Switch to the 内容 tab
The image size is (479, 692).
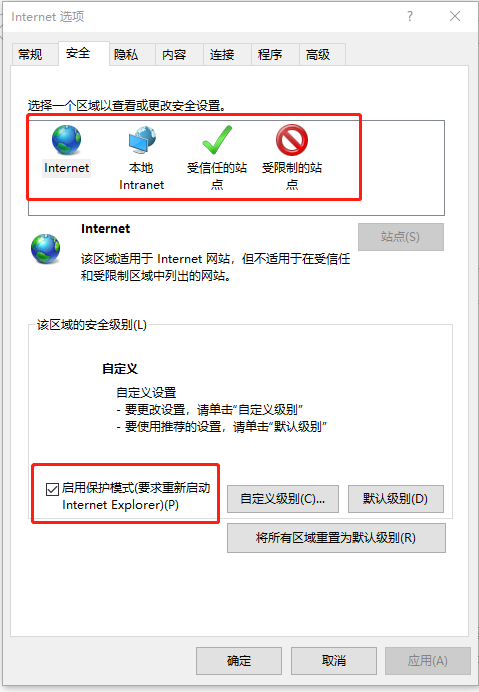174,55
